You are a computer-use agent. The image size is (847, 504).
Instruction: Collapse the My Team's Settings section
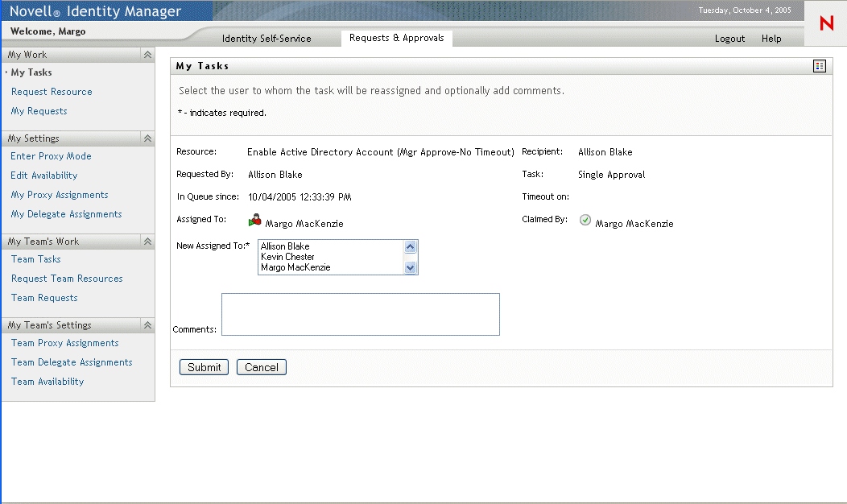coord(147,325)
